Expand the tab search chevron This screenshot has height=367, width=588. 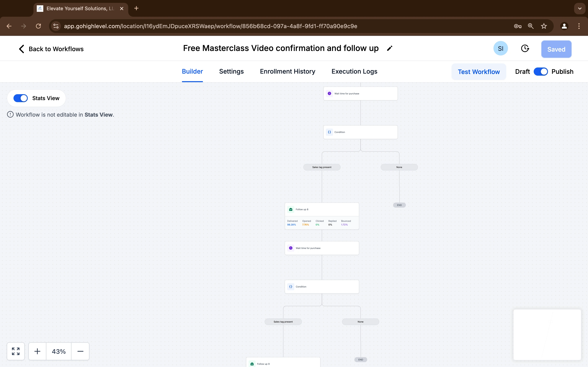point(579,9)
